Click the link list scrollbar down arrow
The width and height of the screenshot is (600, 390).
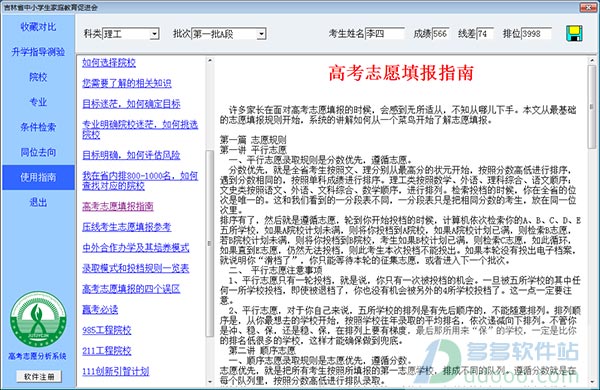pos(210,382)
